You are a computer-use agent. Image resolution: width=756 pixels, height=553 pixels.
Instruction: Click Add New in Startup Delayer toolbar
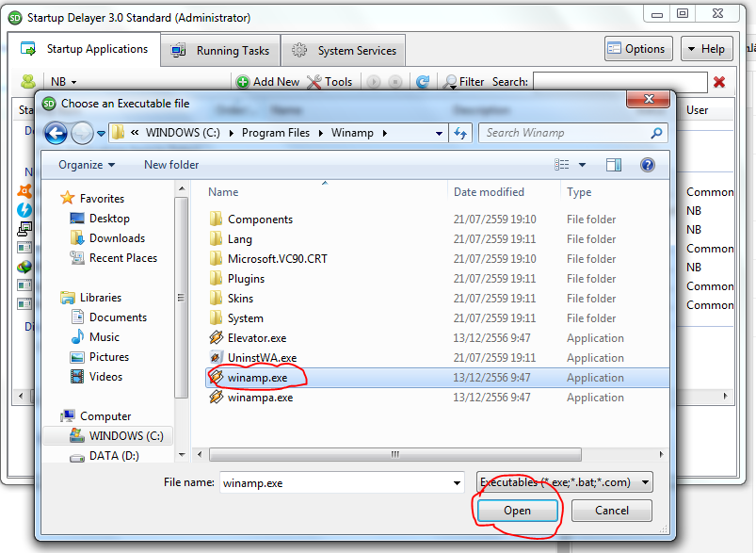point(268,82)
